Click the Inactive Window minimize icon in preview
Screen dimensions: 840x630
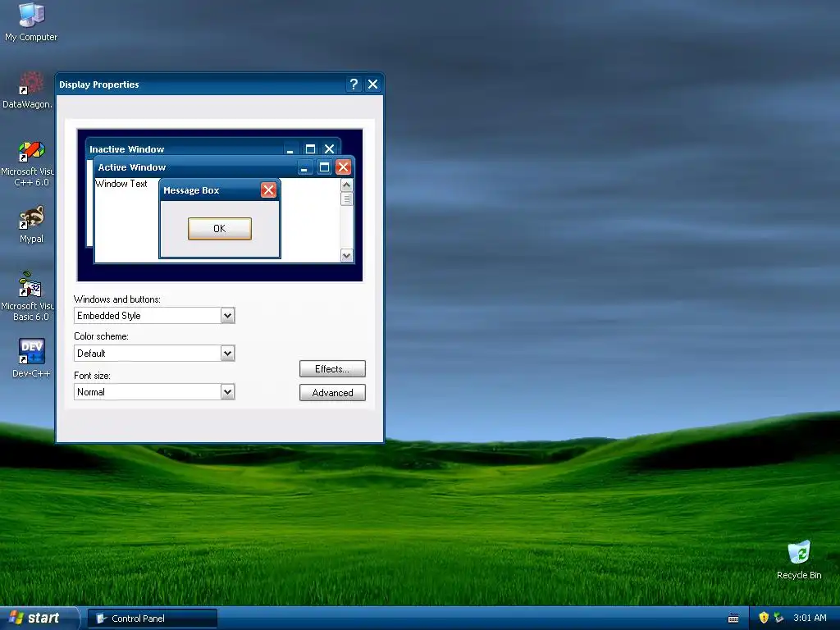290,149
